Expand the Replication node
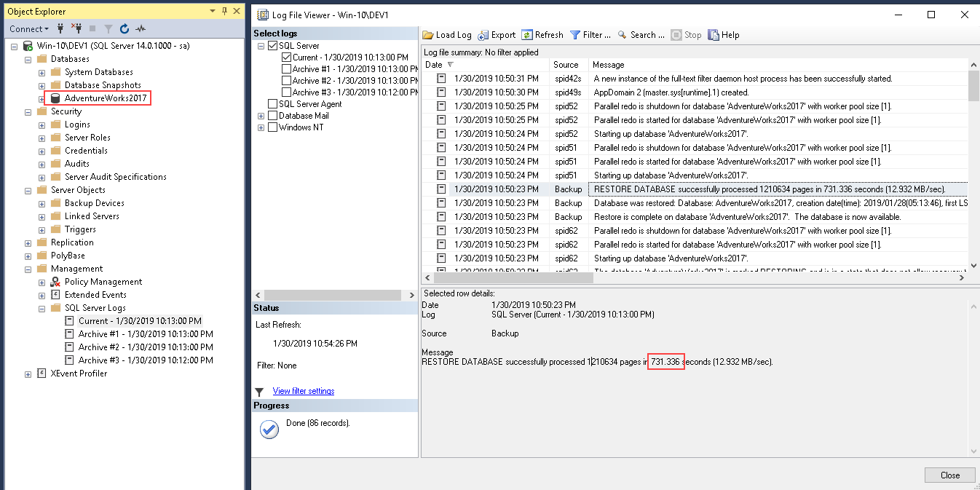This screenshot has width=980, height=490. tap(28, 242)
